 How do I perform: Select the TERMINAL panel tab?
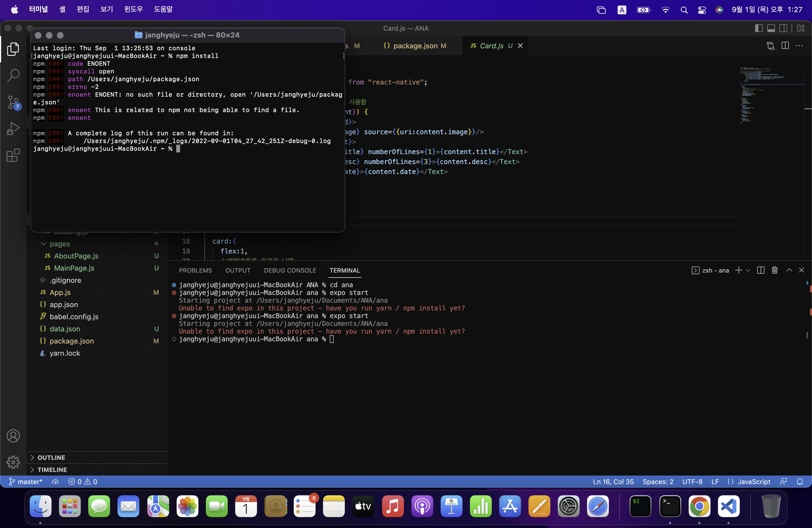(x=345, y=270)
